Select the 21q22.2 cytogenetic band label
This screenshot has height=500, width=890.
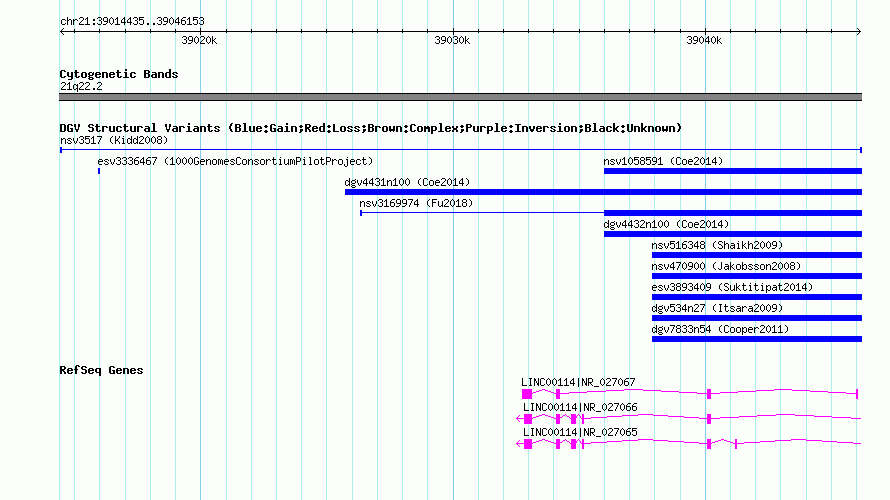(x=81, y=86)
